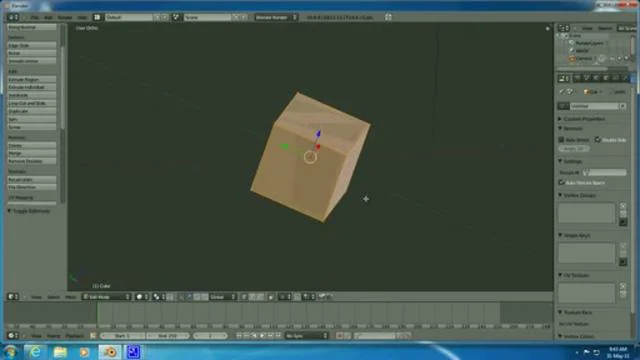Toggle the Double Sided checkbox
640x360 pixels.
598,140
